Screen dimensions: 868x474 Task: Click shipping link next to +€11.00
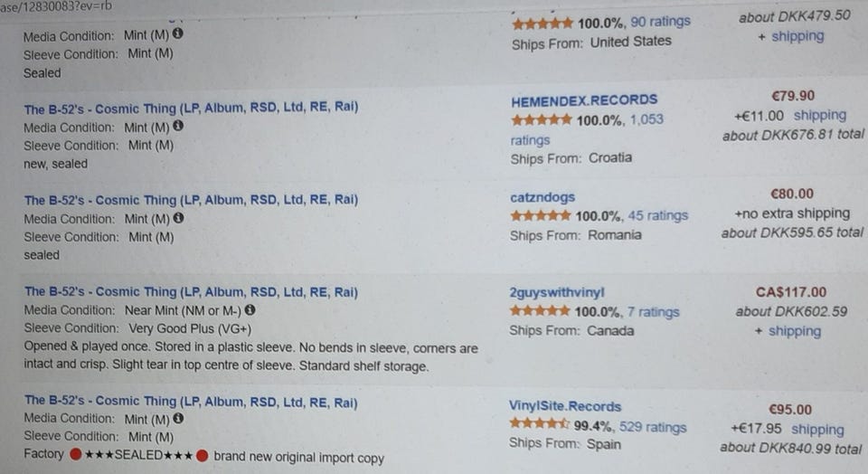(819, 115)
